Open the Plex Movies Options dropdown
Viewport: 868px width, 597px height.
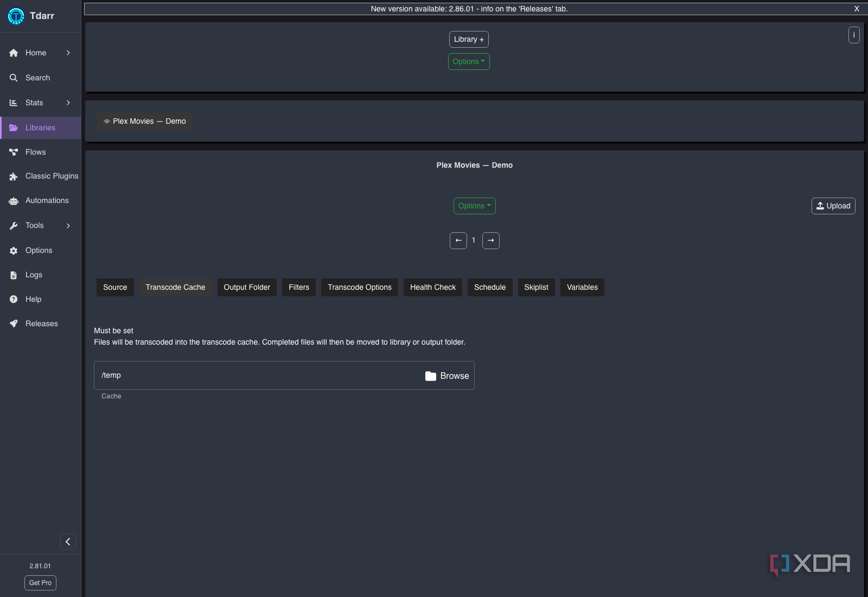tap(475, 206)
